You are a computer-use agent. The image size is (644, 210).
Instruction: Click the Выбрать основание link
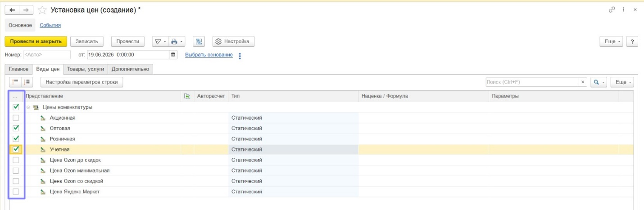pyautogui.click(x=209, y=55)
